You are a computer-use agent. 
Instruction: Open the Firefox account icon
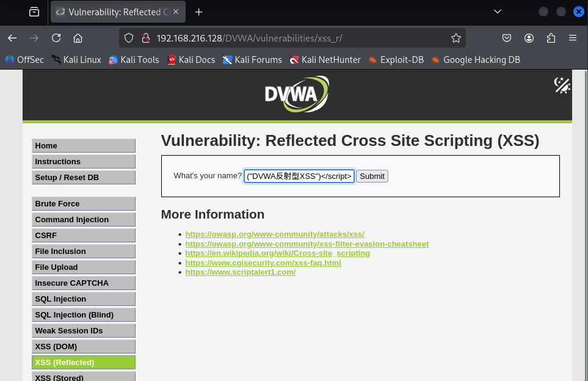pos(529,38)
